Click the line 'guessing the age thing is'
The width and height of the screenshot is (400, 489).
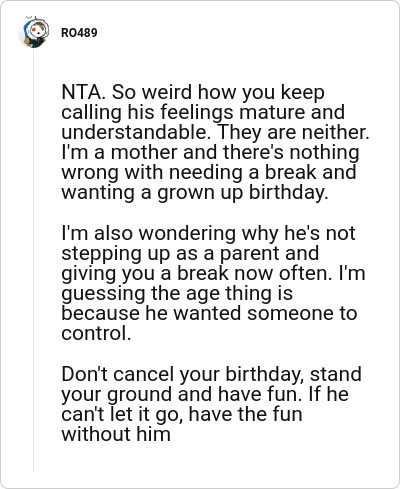click(177, 294)
